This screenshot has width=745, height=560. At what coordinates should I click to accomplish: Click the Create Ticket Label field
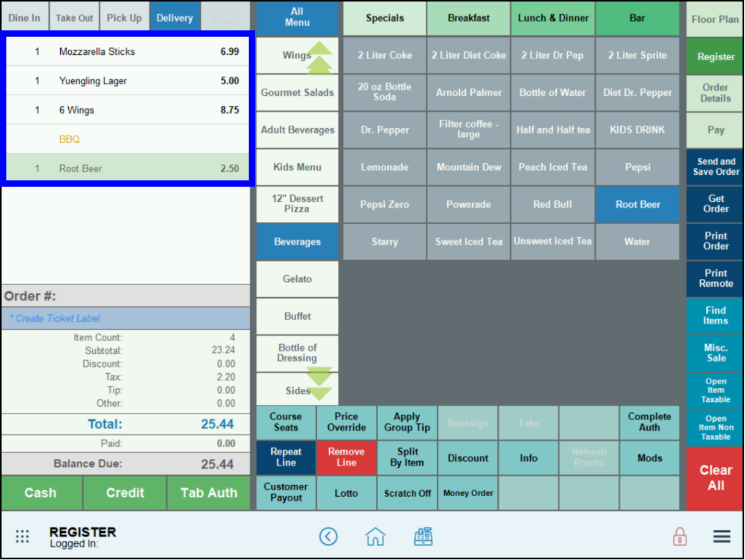click(126, 318)
